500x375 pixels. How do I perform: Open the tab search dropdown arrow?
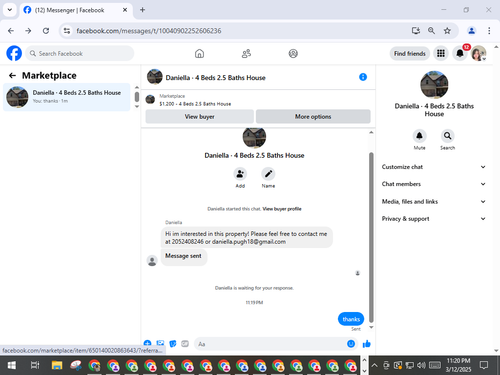coord(10,10)
